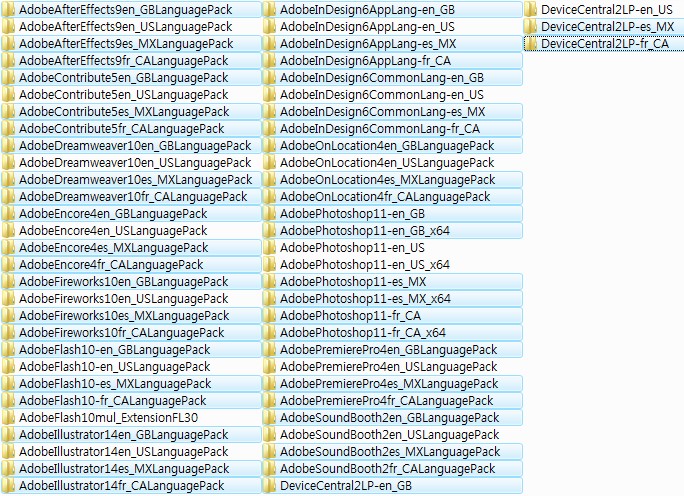The height and width of the screenshot is (496, 684).
Task: Select AdobeEncore4fr_CALanguagePack folder name
Action: click(111, 265)
